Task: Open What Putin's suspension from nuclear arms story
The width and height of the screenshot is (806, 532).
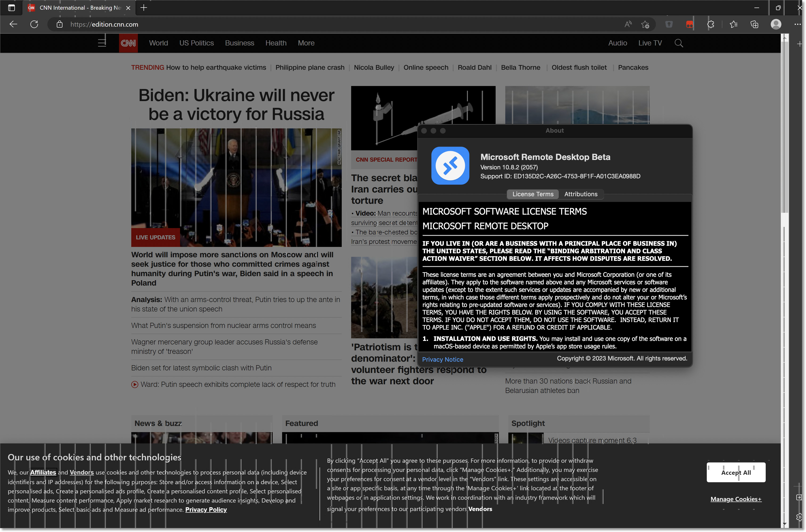Action: 223,325
